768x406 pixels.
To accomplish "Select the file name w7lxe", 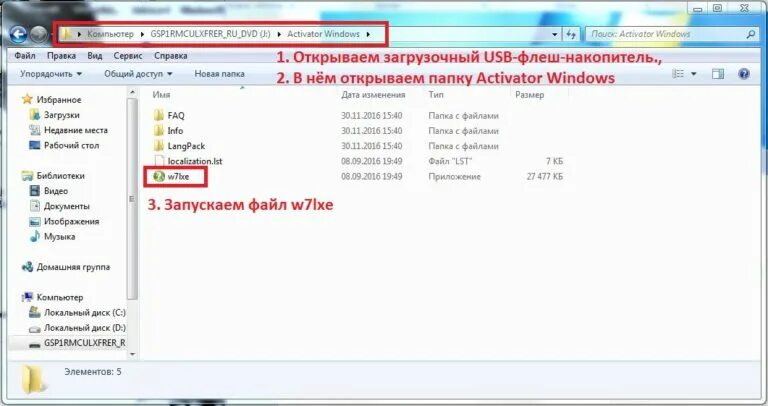I will pyautogui.click(x=178, y=177).
